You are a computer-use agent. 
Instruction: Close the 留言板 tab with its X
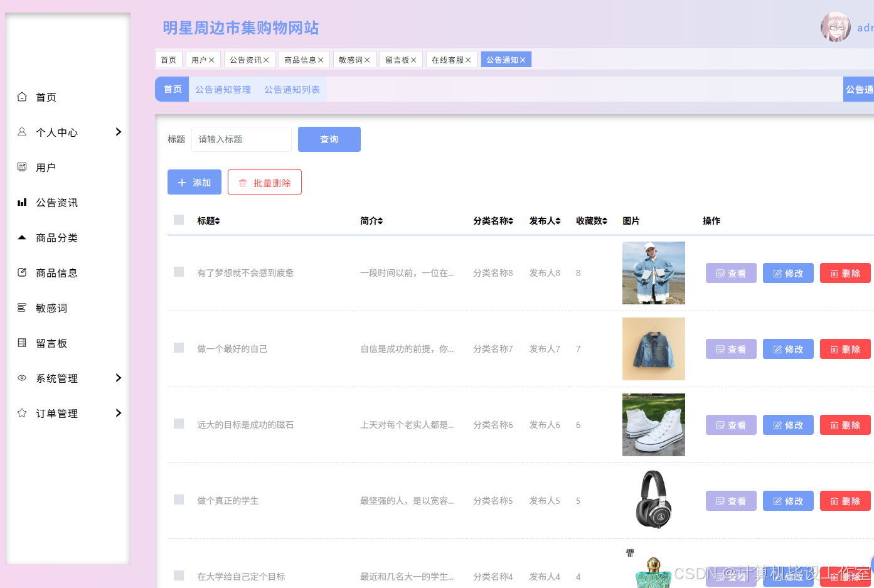[x=413, y=60]
